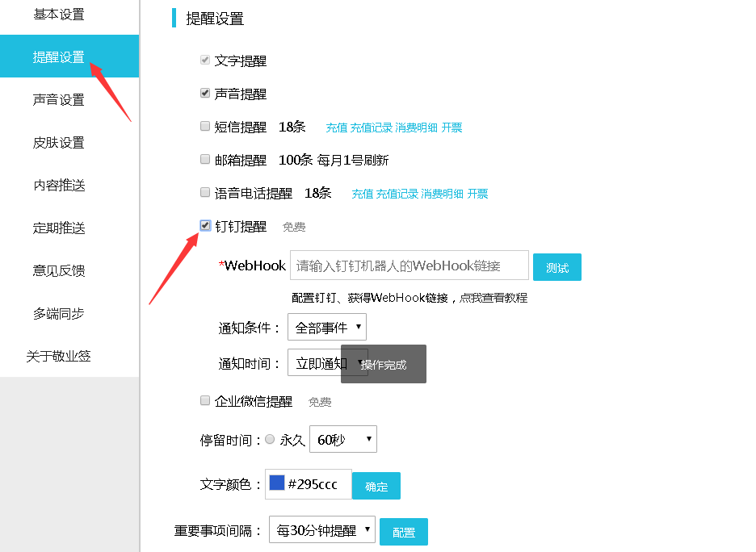Open 消费明细 in the 短信提醒 row
The width and height of the screenshot is (756, 552).
pos(417,128)
